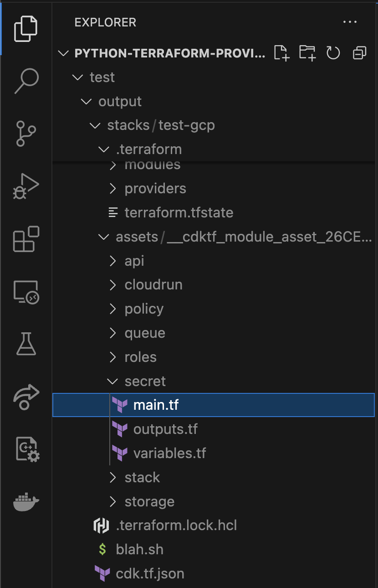The width and height of the screenshot is (378, 588).
Task: Open the Source Control view
Action: pyautogui.click(x=26, y=133)
